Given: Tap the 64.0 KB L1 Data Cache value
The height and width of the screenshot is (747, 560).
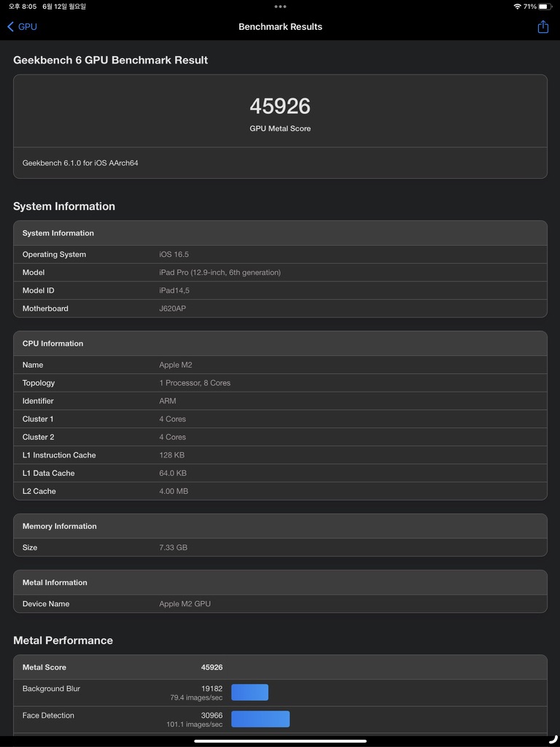Looking at the screenshot, I should (x=173, y=473).
